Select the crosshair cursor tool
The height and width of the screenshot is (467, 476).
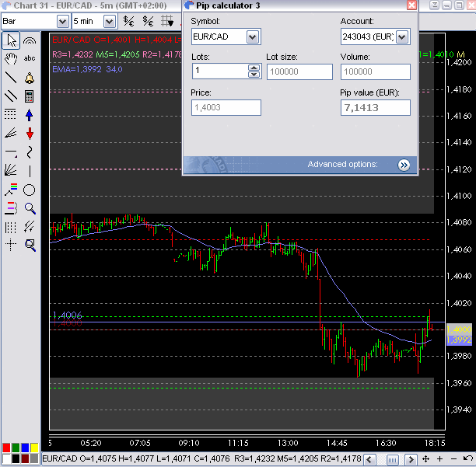(x=11, y=246)
